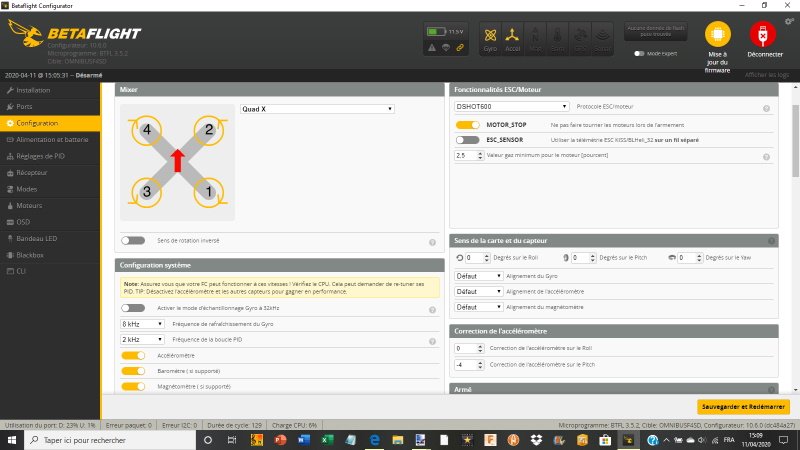The image size is (800, 450).
Task: Open the settings gear in top right
Action: click(790, 21)
